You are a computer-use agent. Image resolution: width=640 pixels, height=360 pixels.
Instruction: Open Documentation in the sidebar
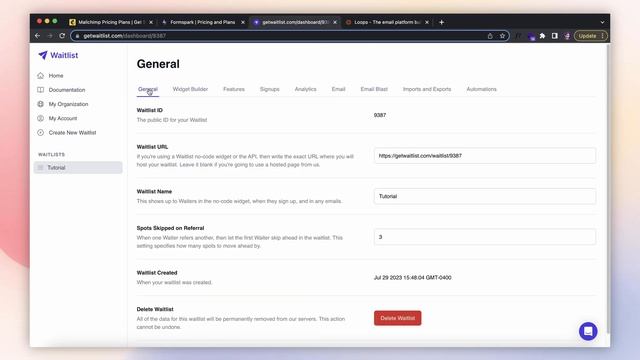coord(67,90)
